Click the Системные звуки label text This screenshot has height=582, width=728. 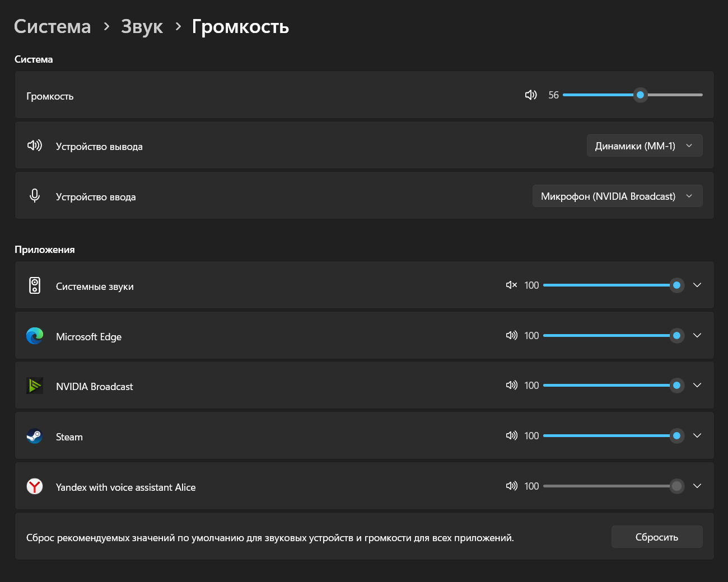coord(95,287)
